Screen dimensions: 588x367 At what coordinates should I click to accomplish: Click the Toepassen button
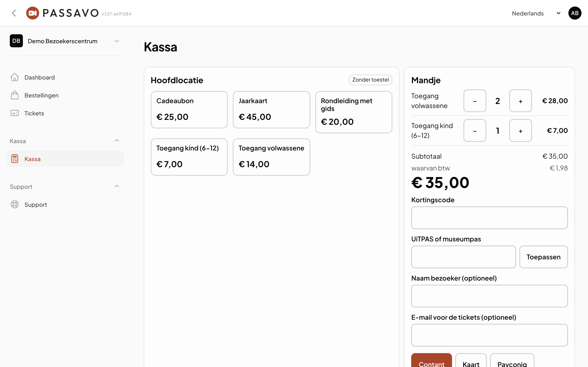(543, 257)
